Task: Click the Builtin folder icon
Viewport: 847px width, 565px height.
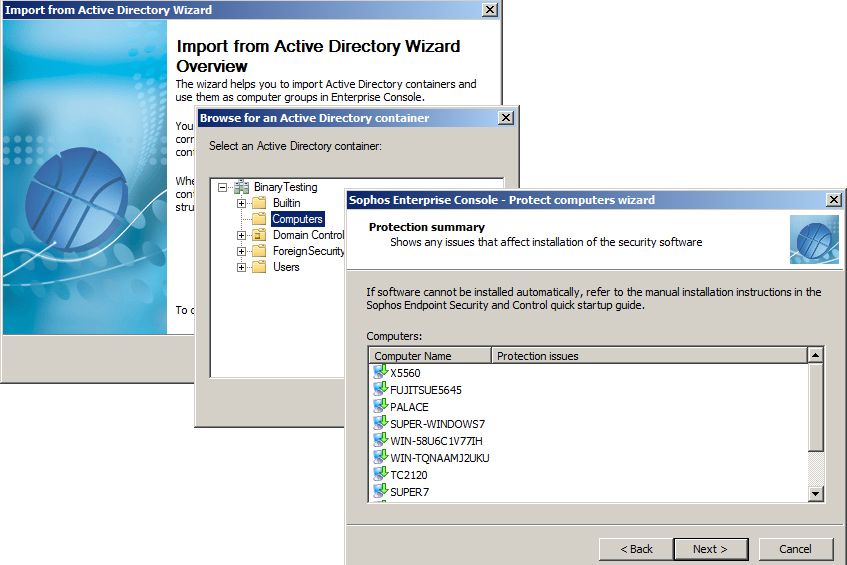Action: (259, 203)
